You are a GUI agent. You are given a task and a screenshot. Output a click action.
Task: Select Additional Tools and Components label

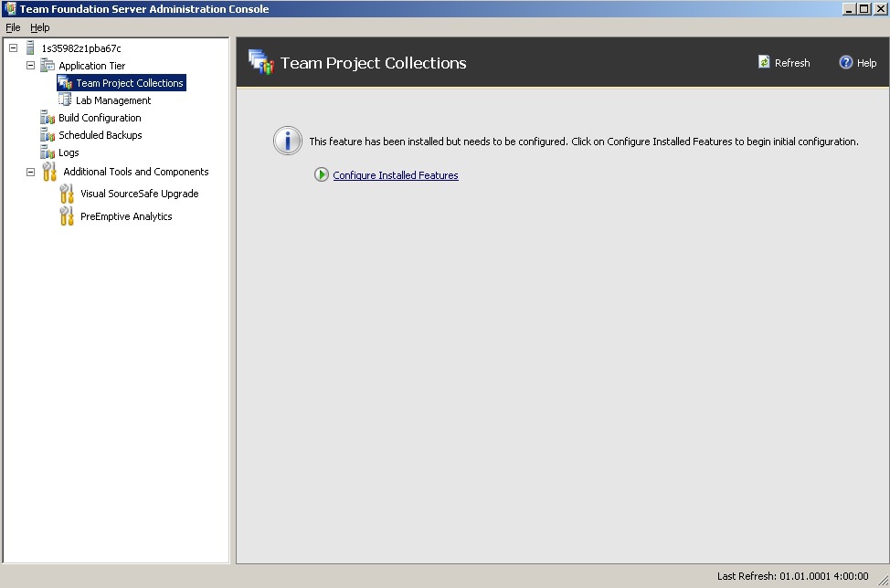[136, 172]
